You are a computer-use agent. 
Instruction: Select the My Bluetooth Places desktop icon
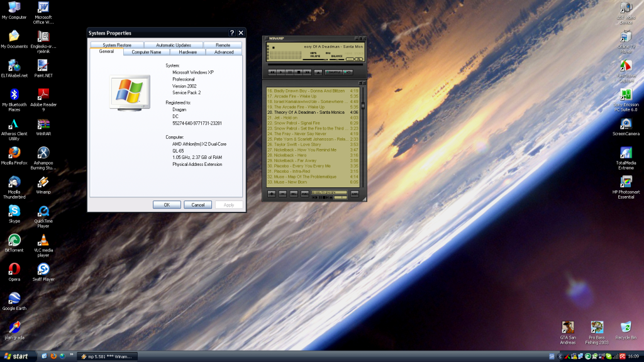14,100
